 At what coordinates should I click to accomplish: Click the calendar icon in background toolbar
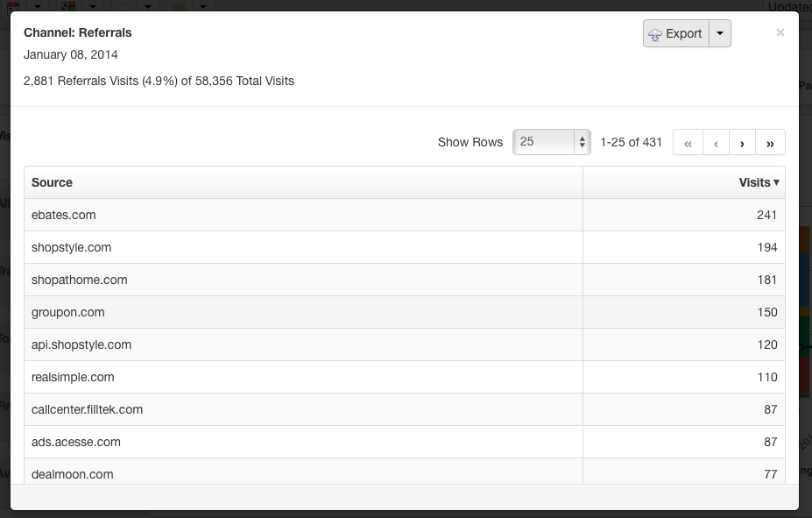[x=13, y=7]
